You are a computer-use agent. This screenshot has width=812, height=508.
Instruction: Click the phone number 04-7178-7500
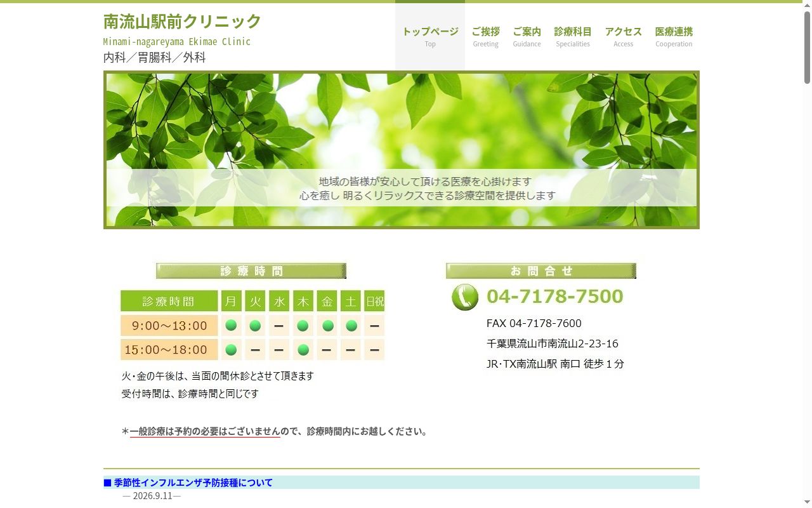click(x=555, y=297)
